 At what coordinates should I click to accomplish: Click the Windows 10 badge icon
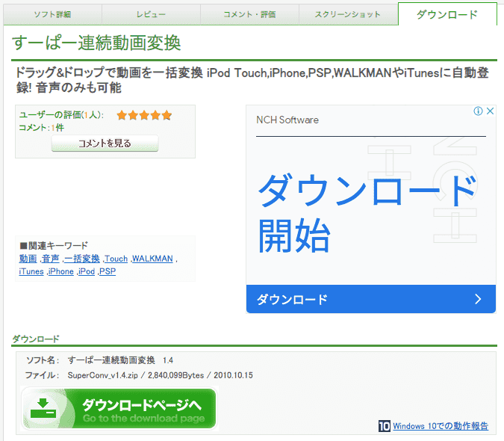pos(385,426)
